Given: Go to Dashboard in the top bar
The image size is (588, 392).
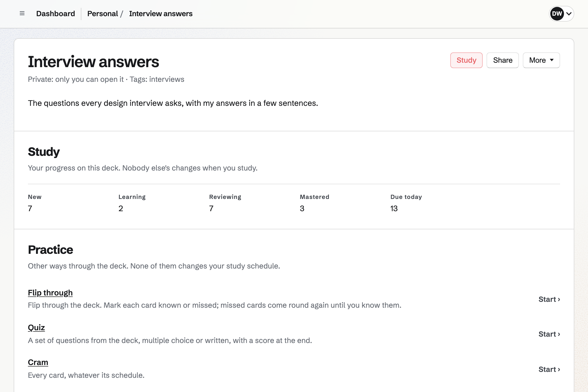Looking at the screenshot, I should click(56, 13).
